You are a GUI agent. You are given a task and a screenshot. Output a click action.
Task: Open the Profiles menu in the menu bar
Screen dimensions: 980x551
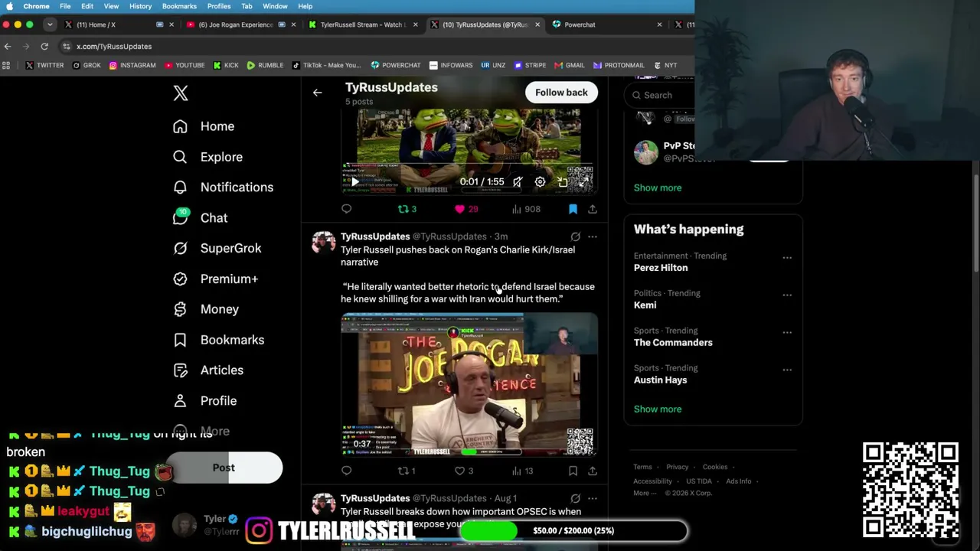[219, 6]
